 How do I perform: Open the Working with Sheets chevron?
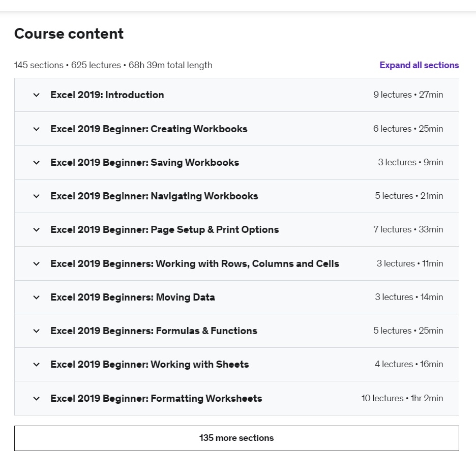click(36, 365)
